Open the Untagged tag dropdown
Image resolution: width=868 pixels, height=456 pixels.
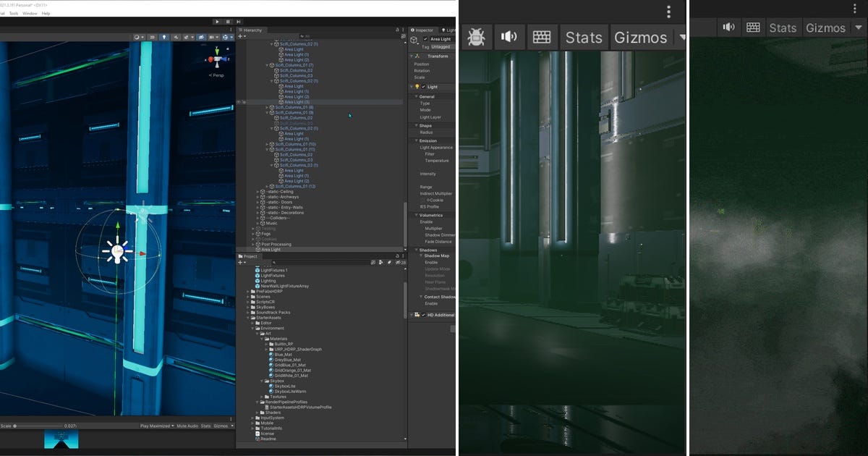pyautogui.click(x=443, y=46)
